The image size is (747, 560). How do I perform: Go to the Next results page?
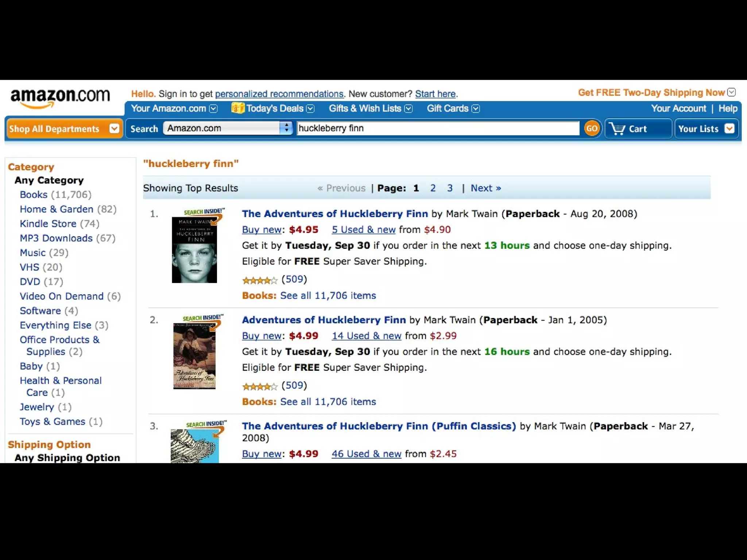pyautogui.click(x=485, y=188)
